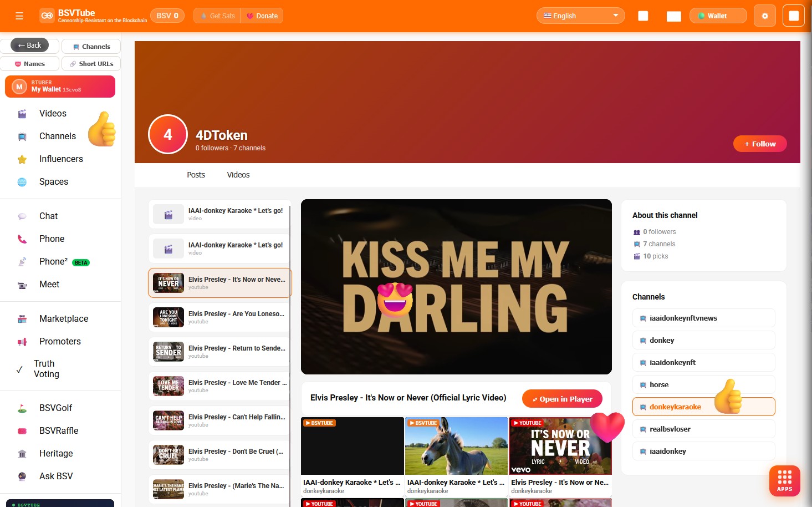Click the Donate button

(262, 16)
